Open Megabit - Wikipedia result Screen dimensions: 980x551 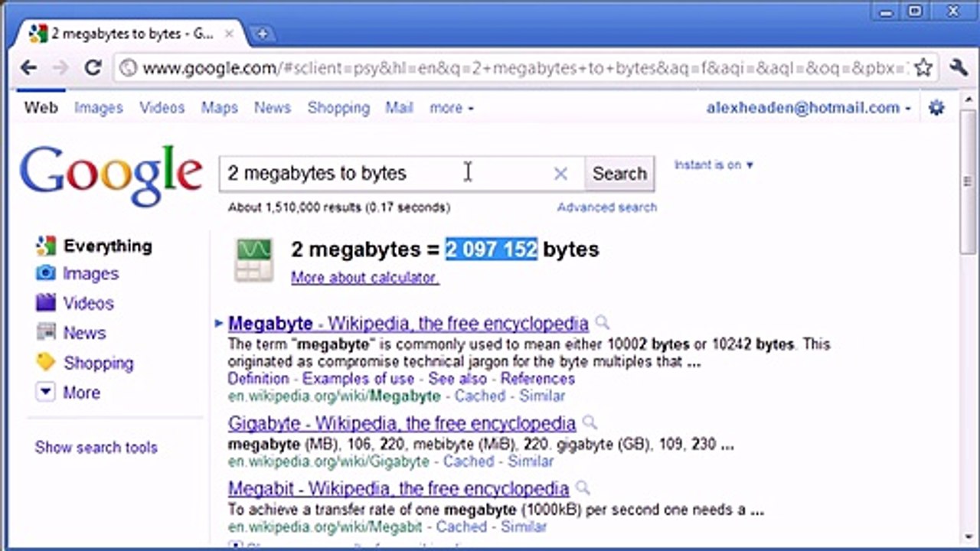click(x=399, y=488)
